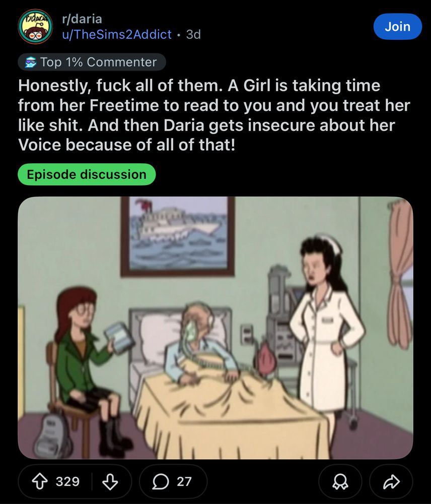Screen dimensions: 431x504
Task: Filter by Episode discussion flair
Action: click(x=87, y=174)
